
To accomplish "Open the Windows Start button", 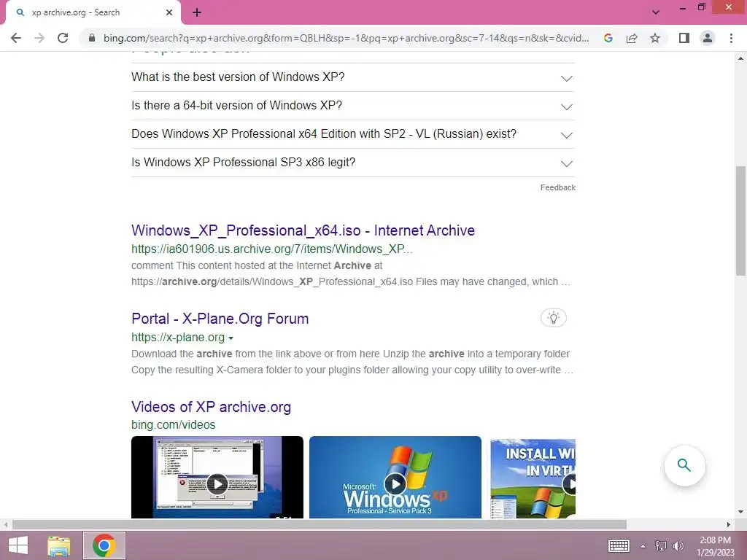I will (18, 545).
